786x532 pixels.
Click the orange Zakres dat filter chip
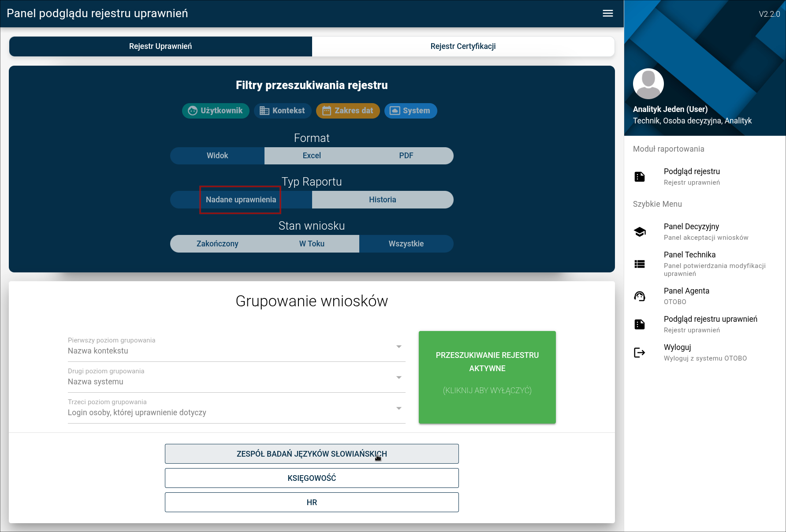click(348, 111)
